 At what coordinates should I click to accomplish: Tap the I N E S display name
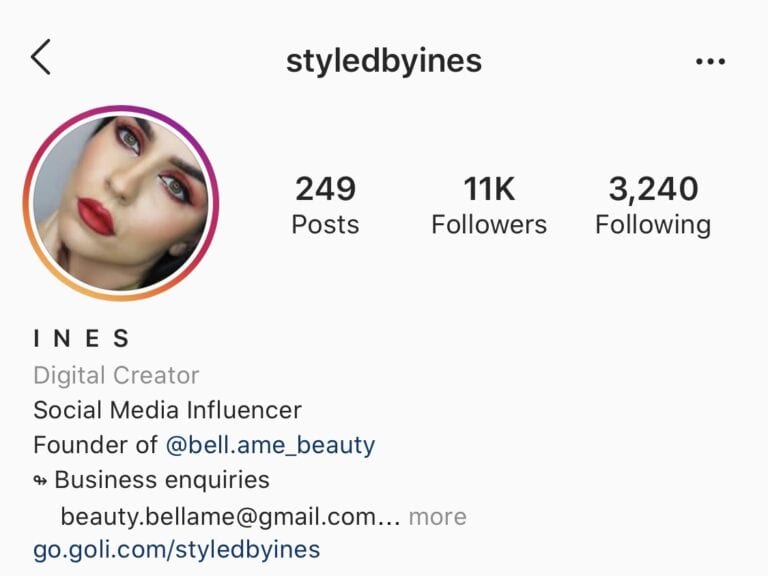pyautogui.click(x=81, y=338)
